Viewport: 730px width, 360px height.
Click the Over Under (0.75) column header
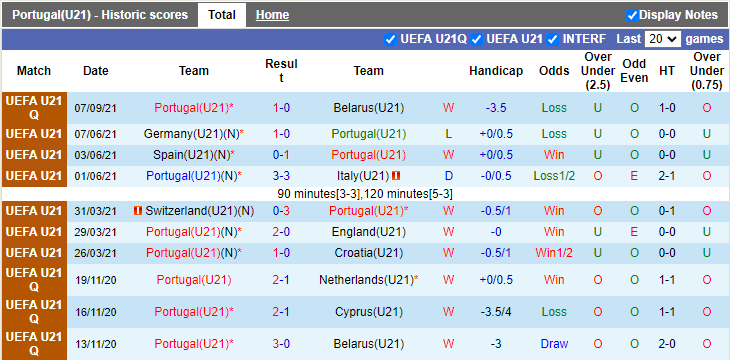point(707,71)
